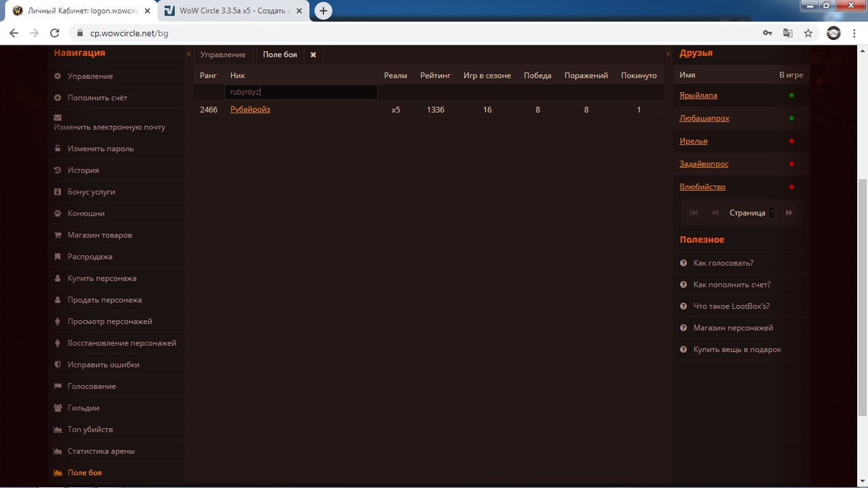
Task: Click the paw icon next to Конюшни
Action: coord(58,213)
